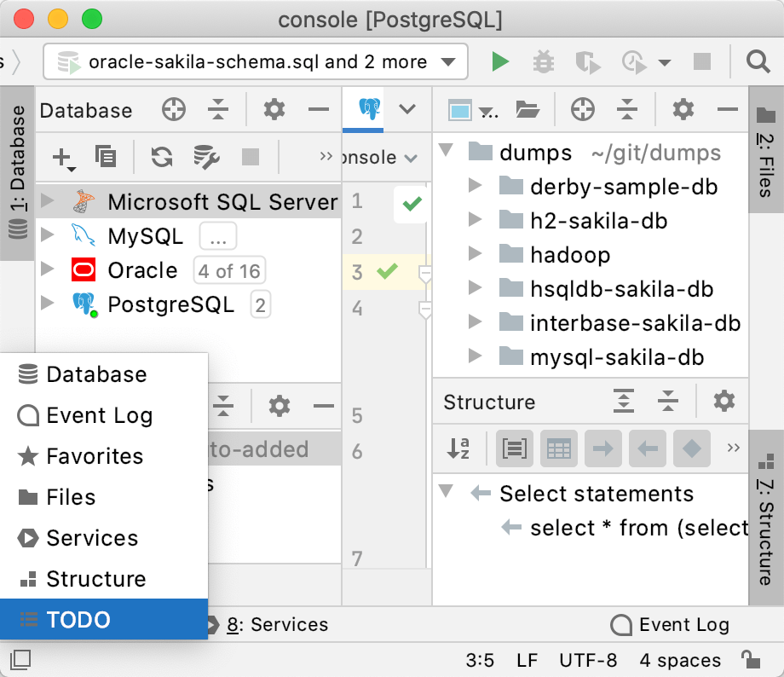Click locate target icon in Files panel header
The image size is (784, 677).
point(583,109)
